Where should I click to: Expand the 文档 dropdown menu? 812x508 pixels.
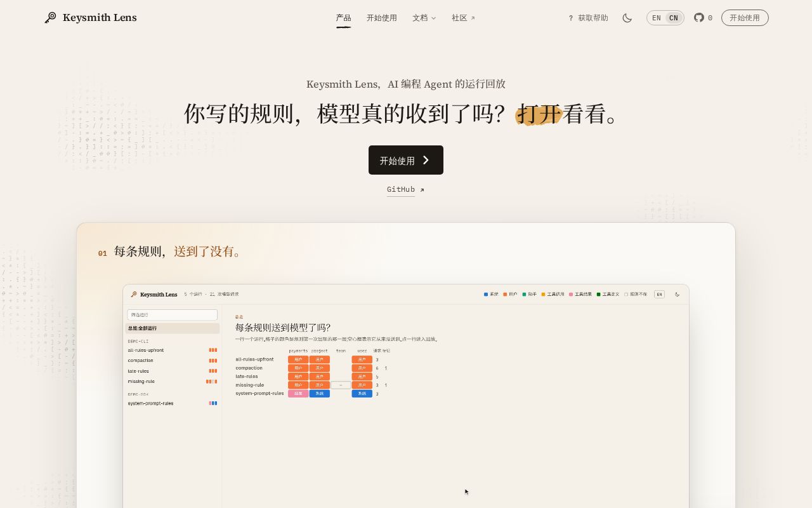[x=424, y=18]
